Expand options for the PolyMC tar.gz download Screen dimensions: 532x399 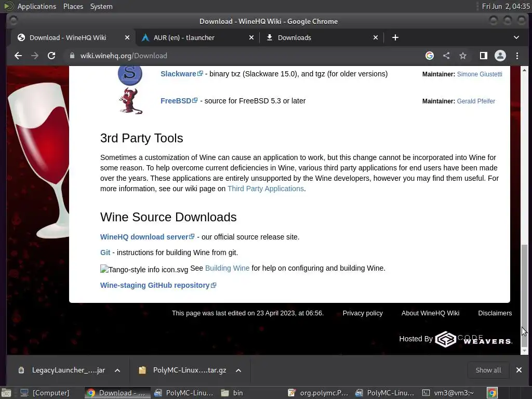(x=238, y=370)
